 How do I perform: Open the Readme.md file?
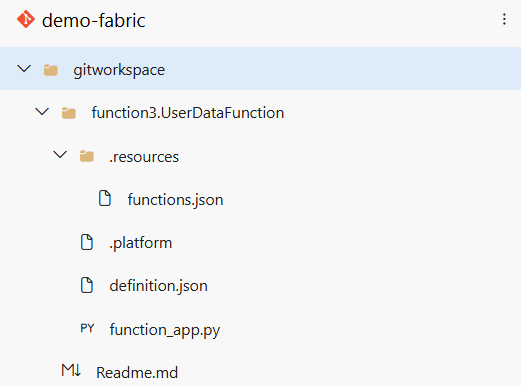pyautogui.click(x=137, y=373)
